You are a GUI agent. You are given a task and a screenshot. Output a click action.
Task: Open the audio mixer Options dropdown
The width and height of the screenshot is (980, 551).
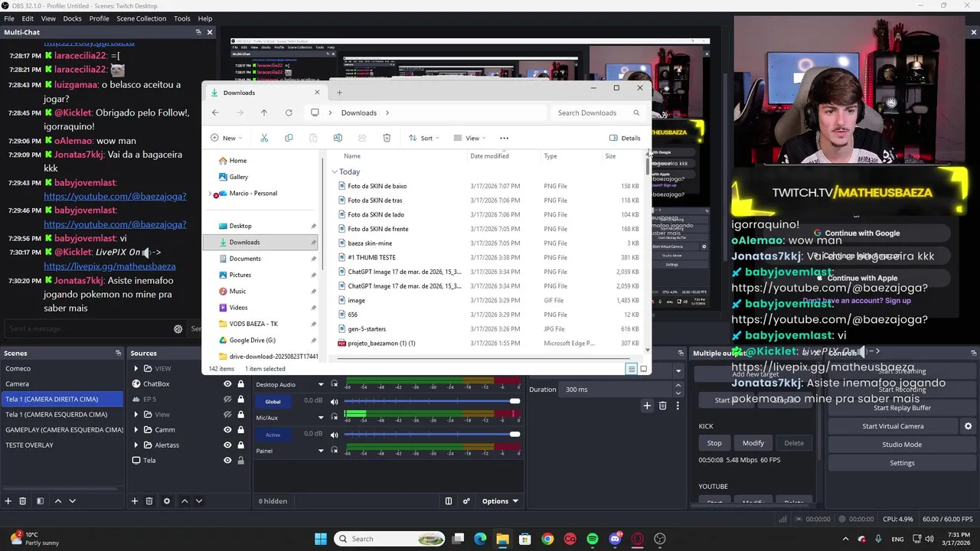[x=500, y=501]
